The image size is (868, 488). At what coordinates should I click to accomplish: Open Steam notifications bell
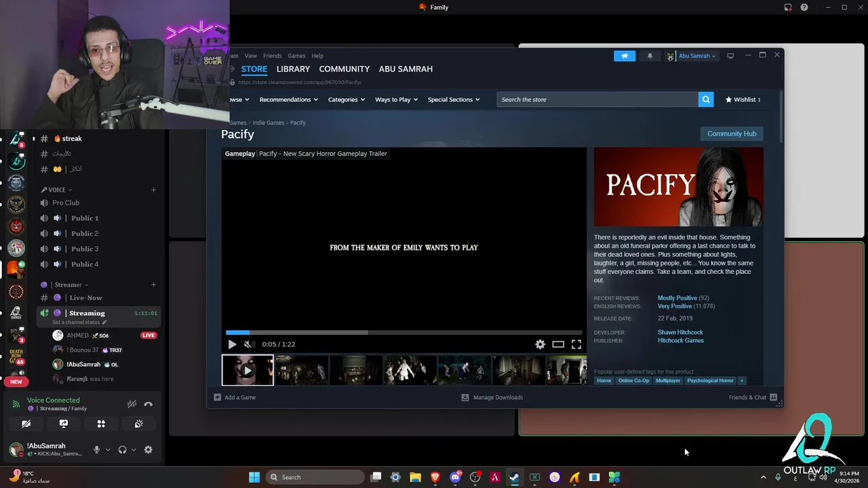pos(650,56)
